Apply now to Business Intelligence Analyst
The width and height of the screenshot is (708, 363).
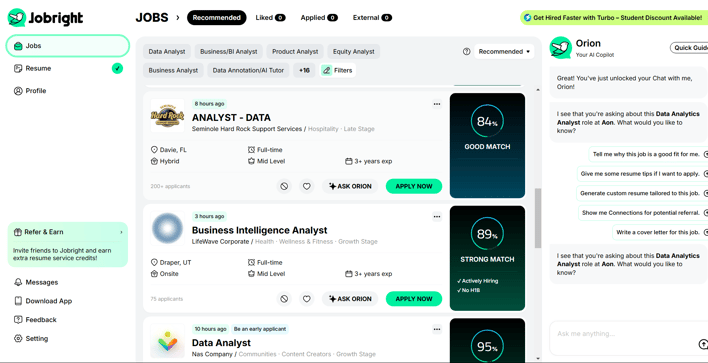414,298
